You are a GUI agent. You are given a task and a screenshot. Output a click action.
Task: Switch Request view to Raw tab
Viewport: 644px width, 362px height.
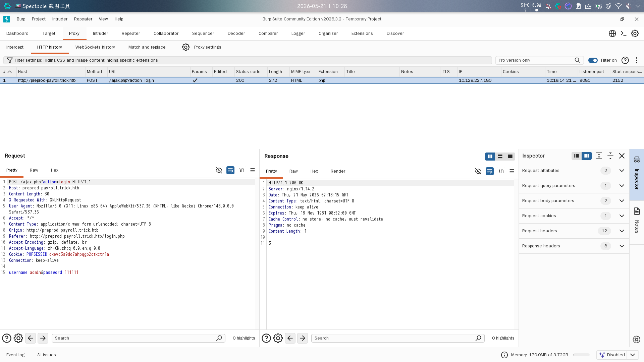[34, 170]
